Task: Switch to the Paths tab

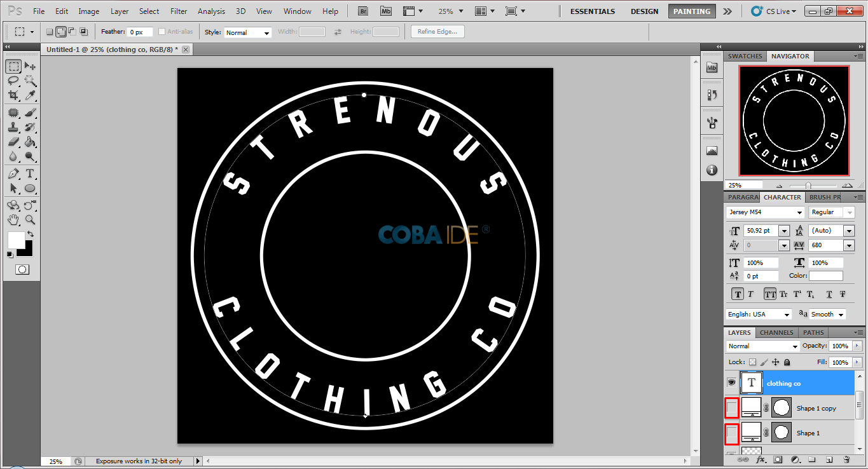Action: [x=813, y=332]
